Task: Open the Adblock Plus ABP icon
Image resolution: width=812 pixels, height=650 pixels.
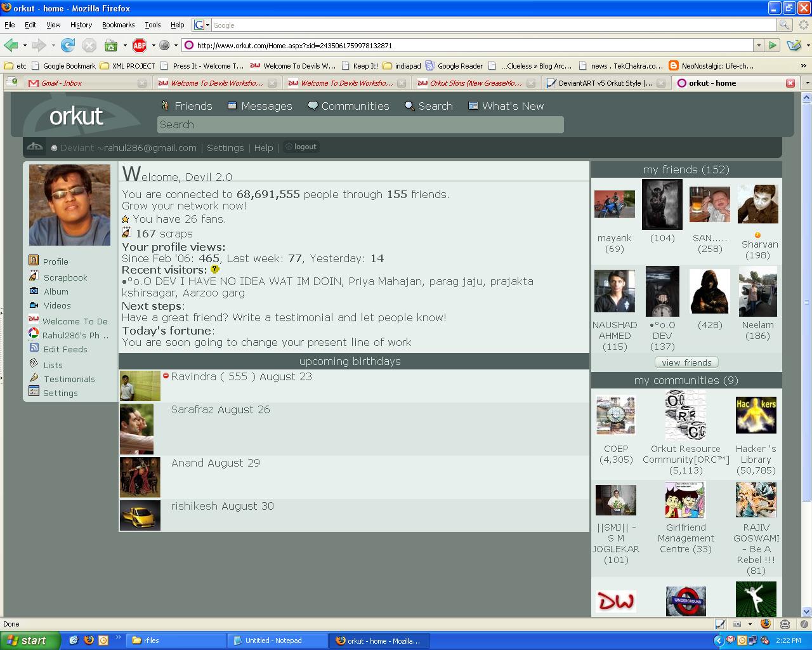Action: tap(140, 45)
